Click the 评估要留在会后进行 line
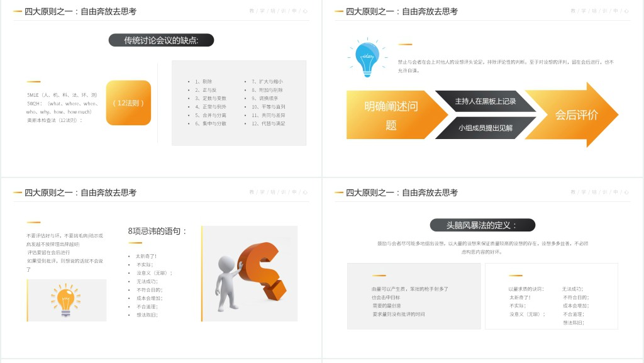 pos(48,252)
